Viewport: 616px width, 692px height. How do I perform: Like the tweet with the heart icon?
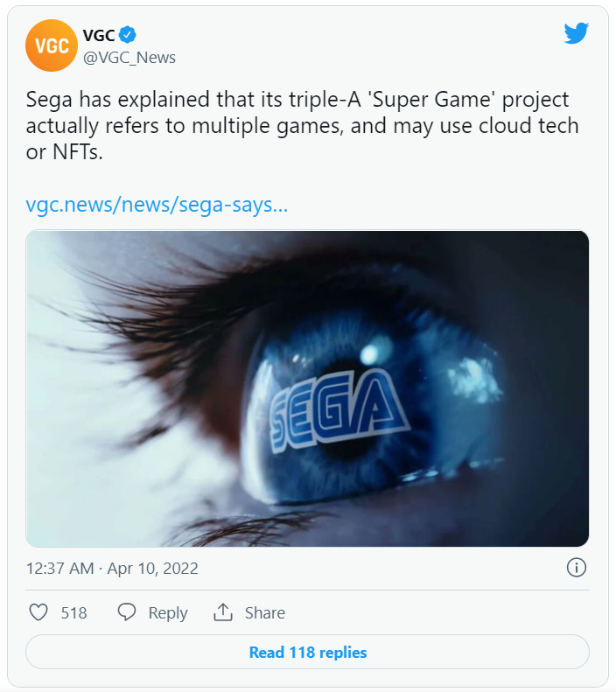38,612
